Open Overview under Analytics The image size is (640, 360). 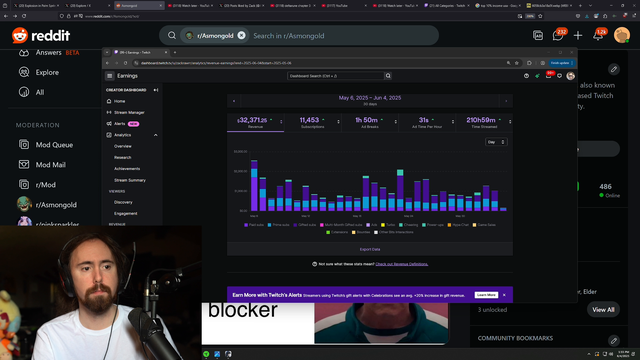122,146
